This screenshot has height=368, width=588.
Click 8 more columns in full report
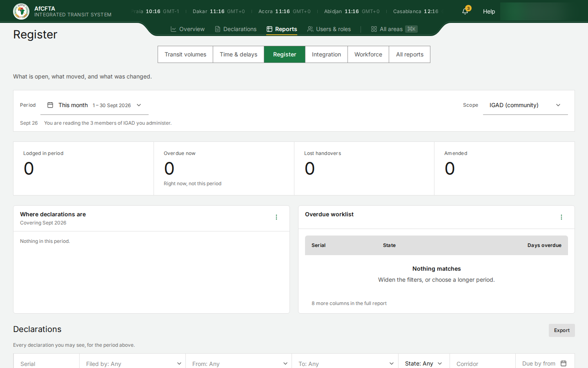[x=349, y=303]
